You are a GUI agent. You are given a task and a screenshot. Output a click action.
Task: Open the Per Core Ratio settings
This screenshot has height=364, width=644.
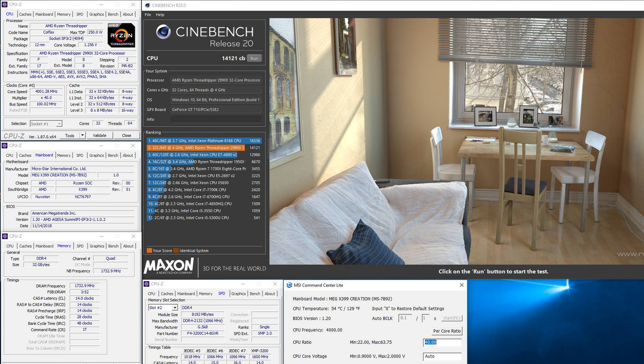[447, 331]
